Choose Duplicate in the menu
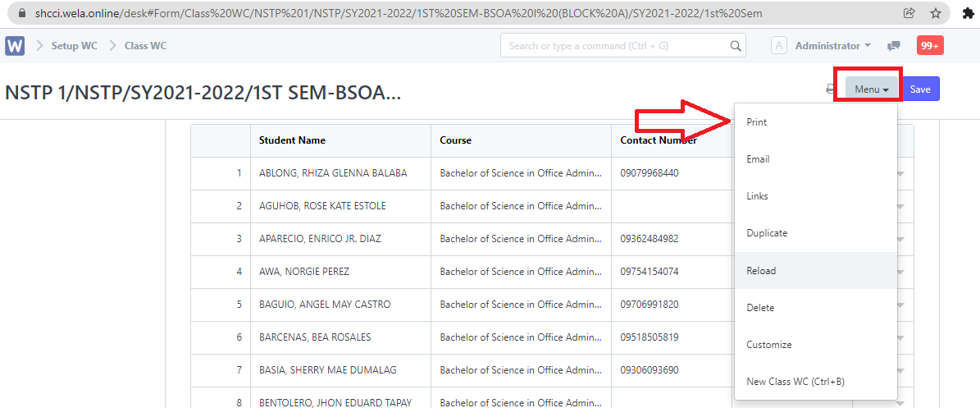The width and height of the screenshot is (980, 408). (767, 233)
